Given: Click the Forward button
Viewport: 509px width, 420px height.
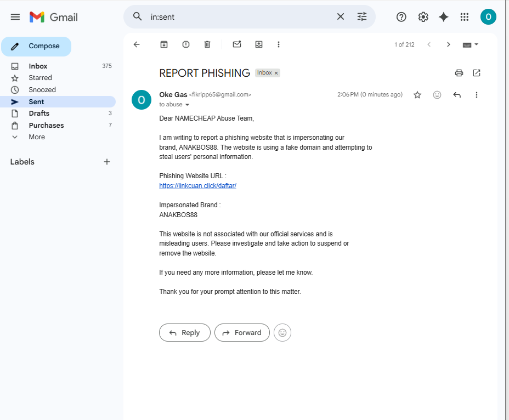Looking at the screenshot, I should coord(242,332).
